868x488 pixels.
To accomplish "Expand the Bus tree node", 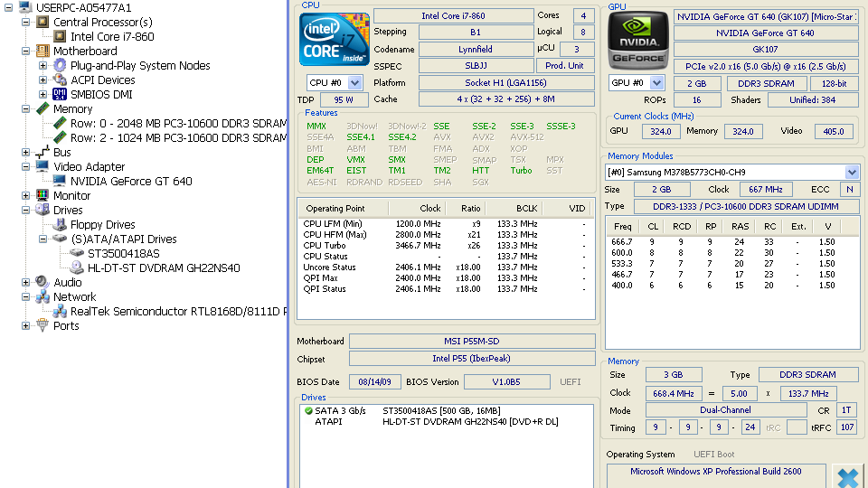I will tap(25, 152).
